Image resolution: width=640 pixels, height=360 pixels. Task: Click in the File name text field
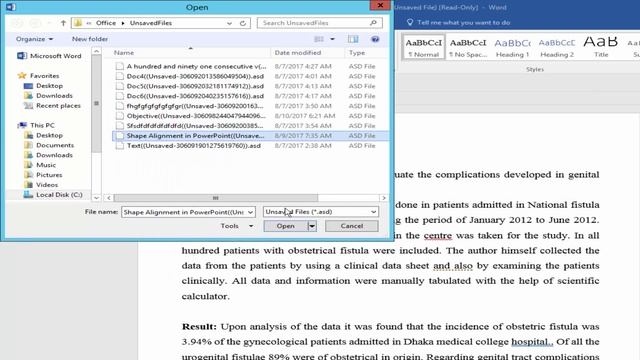(184, 212)
